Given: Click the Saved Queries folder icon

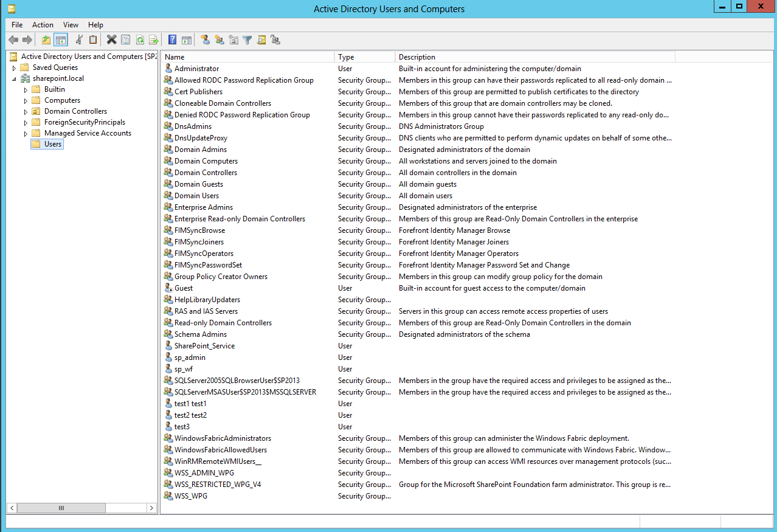Looking at the screenshot, I should (x=25, y=67).
